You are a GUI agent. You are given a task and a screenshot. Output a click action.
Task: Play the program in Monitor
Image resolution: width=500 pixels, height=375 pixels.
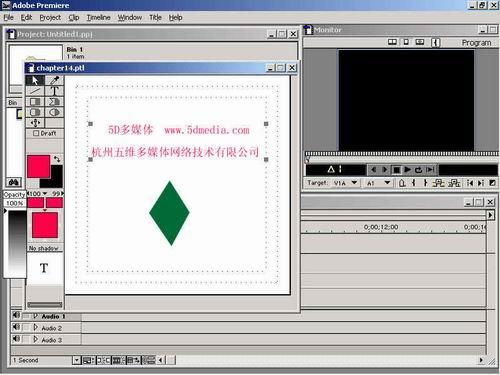[x=407, y=170]
